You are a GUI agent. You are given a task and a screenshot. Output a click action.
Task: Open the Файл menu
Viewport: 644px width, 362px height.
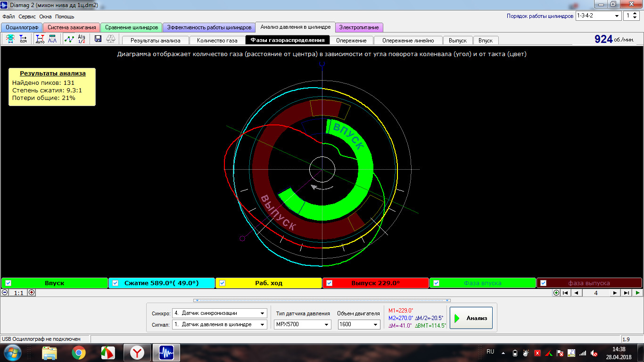click(9, 16)
